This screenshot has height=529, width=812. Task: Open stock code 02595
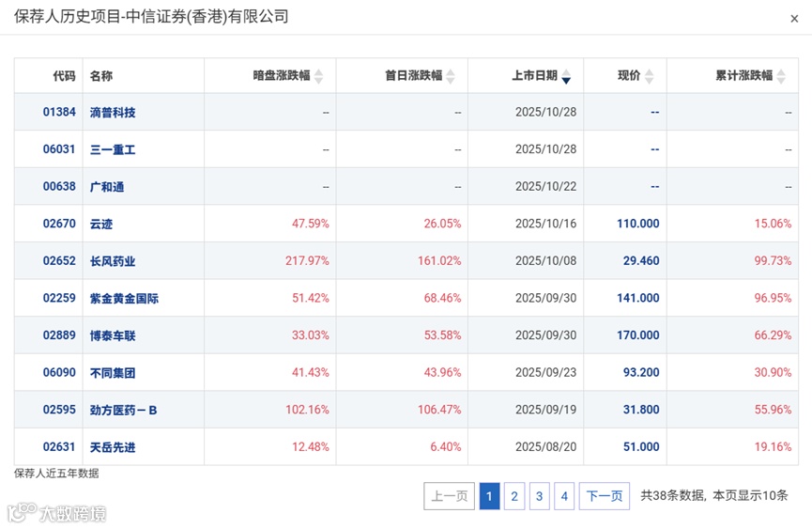[59, 410]
